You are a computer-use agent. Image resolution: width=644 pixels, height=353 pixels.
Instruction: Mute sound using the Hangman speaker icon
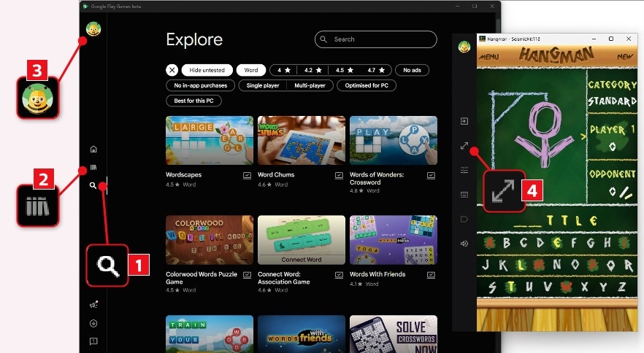pyautogui.click(x=464, y=244)
